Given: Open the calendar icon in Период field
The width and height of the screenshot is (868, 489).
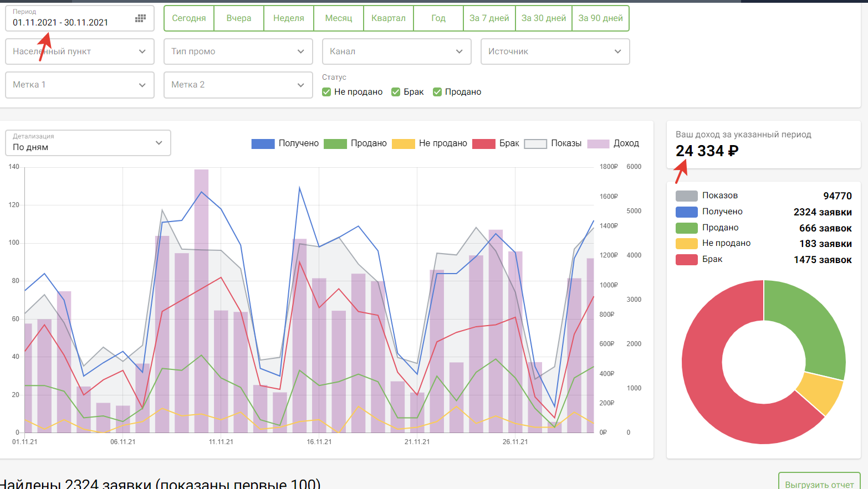Looking at the screenshot, I should pyautogui.click(x=140, y=18).
